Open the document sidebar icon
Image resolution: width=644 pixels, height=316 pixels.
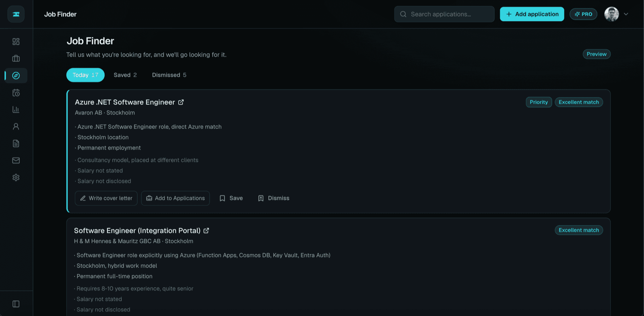pyautogui.click(x=16, y=144)
